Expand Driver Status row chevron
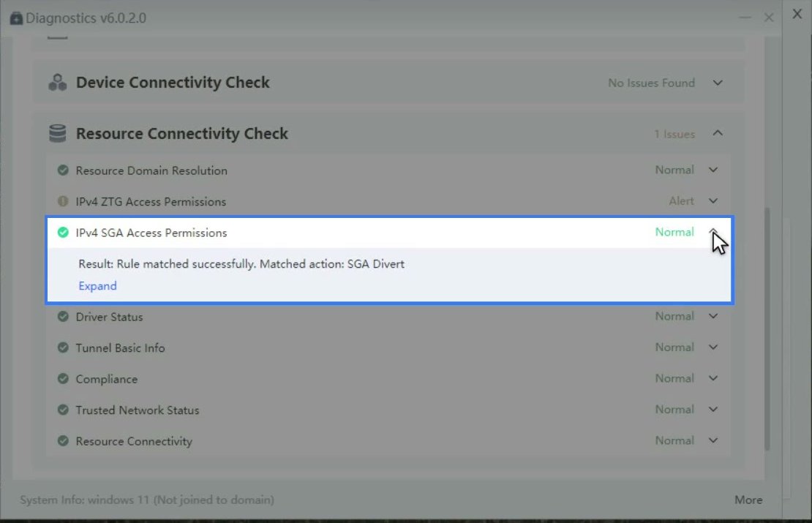The width and height of the screenshot is (812, 523). click(x=713, y=316)
